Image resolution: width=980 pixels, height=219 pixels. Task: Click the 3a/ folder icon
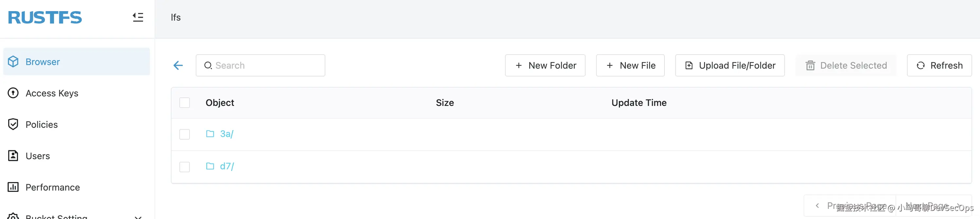(x=210, y=134)
